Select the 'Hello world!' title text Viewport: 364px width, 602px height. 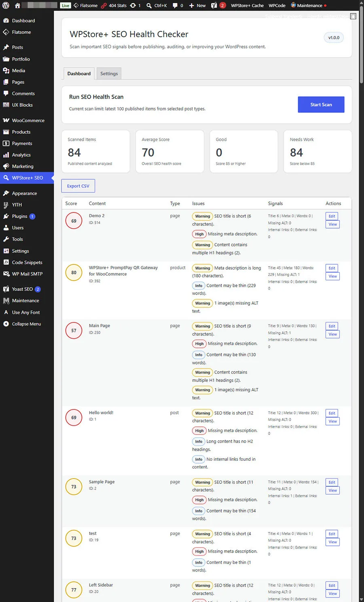[101, 413]
